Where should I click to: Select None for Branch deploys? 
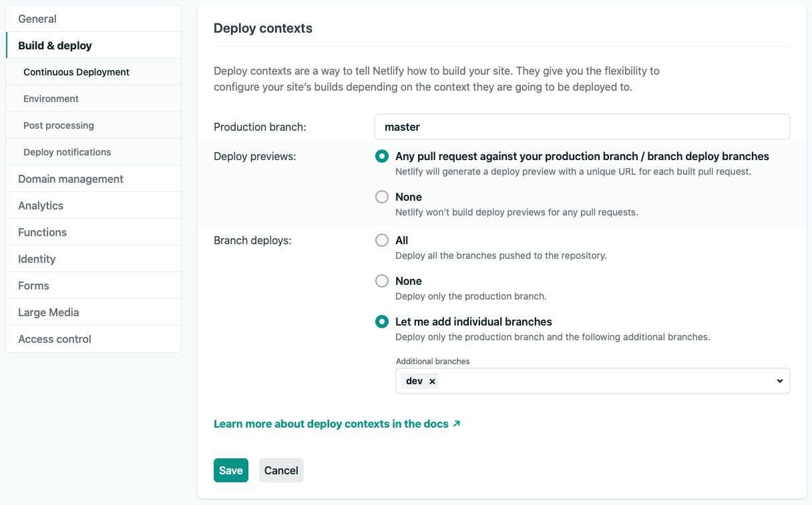coord(382,281)
